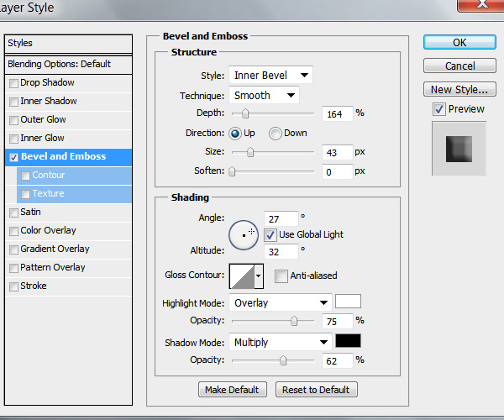Image resolution: width=504 pixels, height=420 pixels.
Task: Tick the Inner Glow checkbox
Action: click(x=13, y=139)
